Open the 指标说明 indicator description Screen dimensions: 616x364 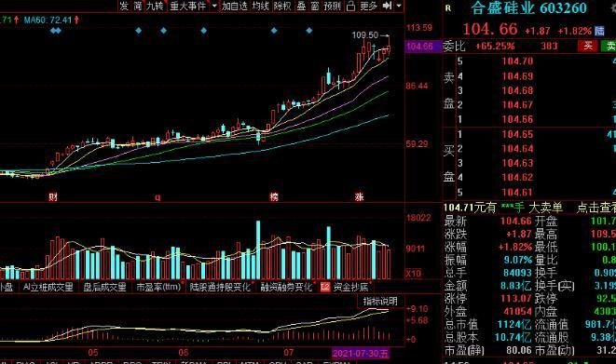point(379,302)
